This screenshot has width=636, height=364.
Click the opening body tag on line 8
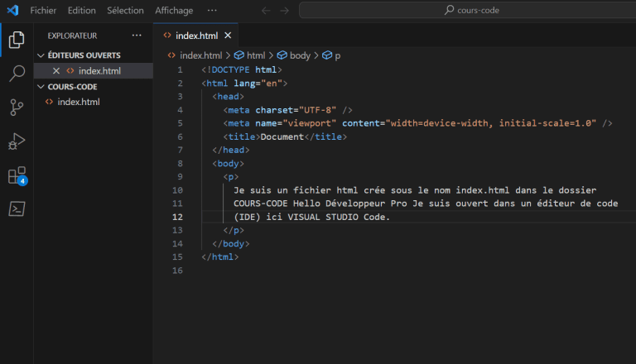click(x=228, y=164)
